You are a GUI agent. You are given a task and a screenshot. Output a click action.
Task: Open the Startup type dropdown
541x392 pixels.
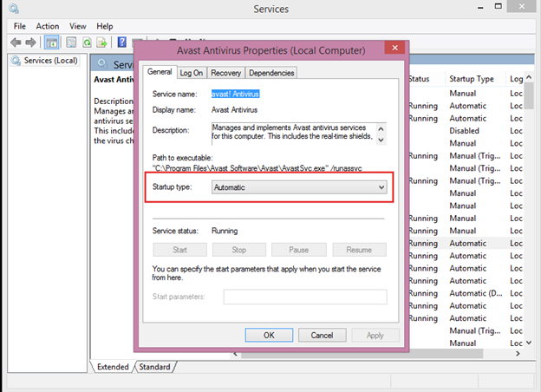coord(299,187)
